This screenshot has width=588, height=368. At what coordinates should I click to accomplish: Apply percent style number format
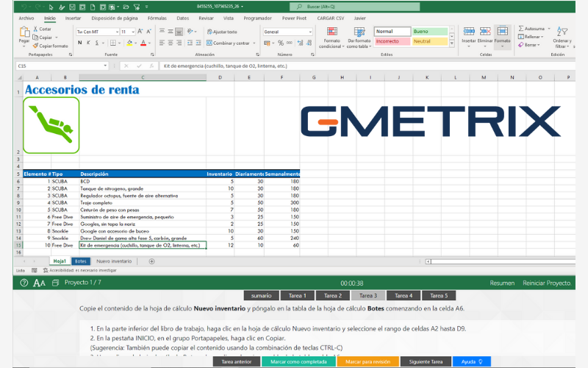click(x=281, y=43)
